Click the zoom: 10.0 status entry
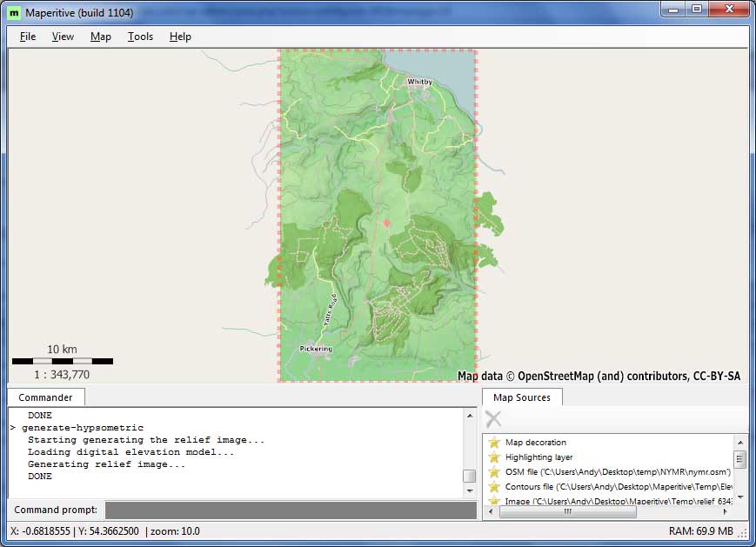 pyautogui.click(x=175, y=531)
